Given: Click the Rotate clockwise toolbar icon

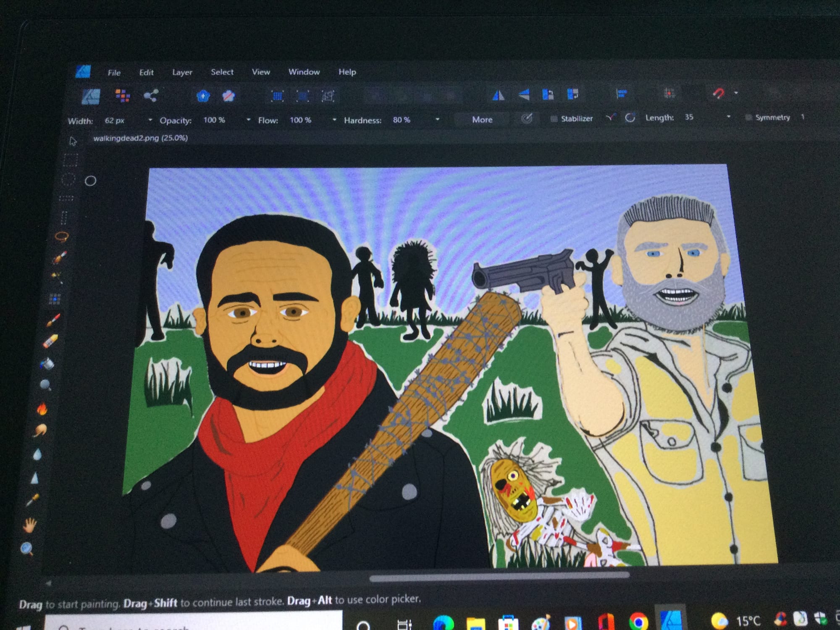Looking at the screenshot, I should 572,94.
